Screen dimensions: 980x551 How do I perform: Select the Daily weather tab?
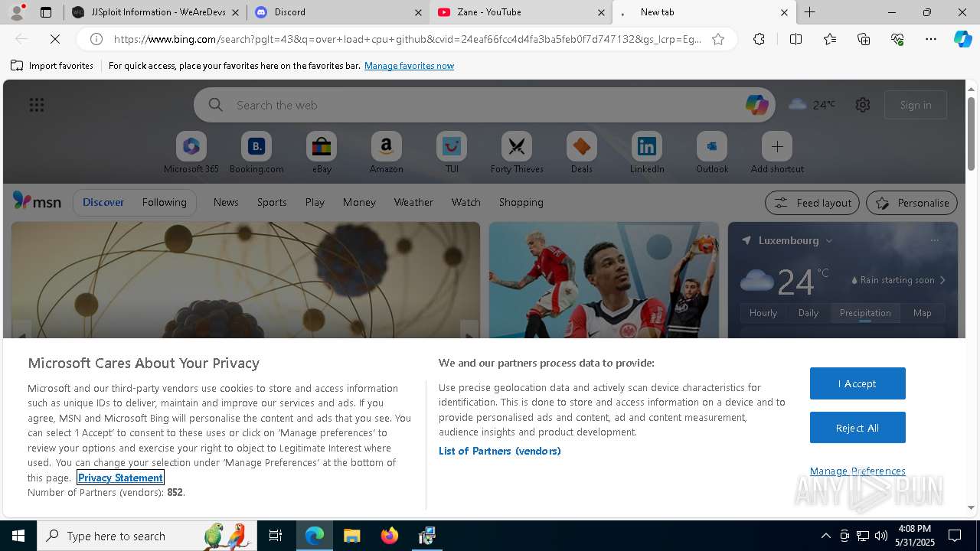tap(808, 312)
